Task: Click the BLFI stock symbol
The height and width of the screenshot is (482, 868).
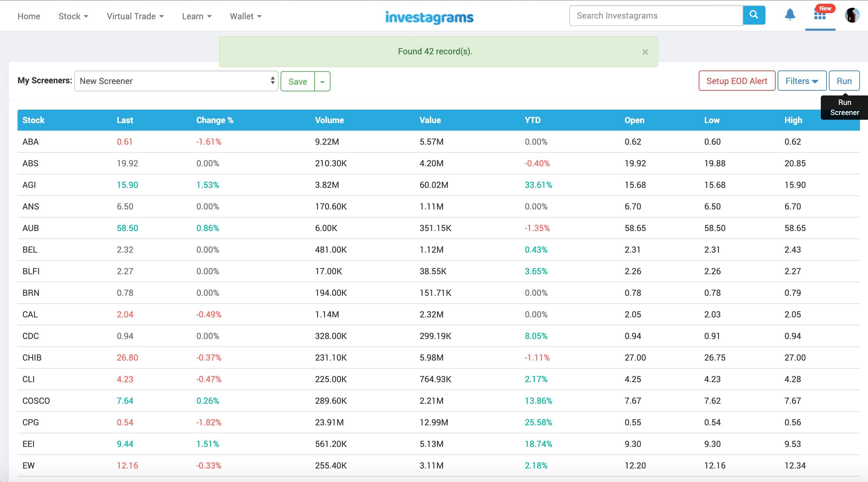Action: 31,271
